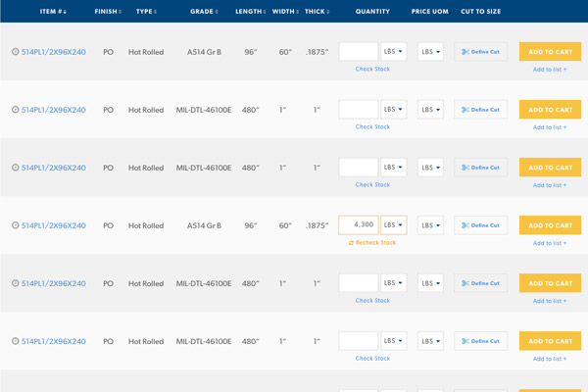
Task: Click Add to Cart in the sixth row
Action: point(550,341)
